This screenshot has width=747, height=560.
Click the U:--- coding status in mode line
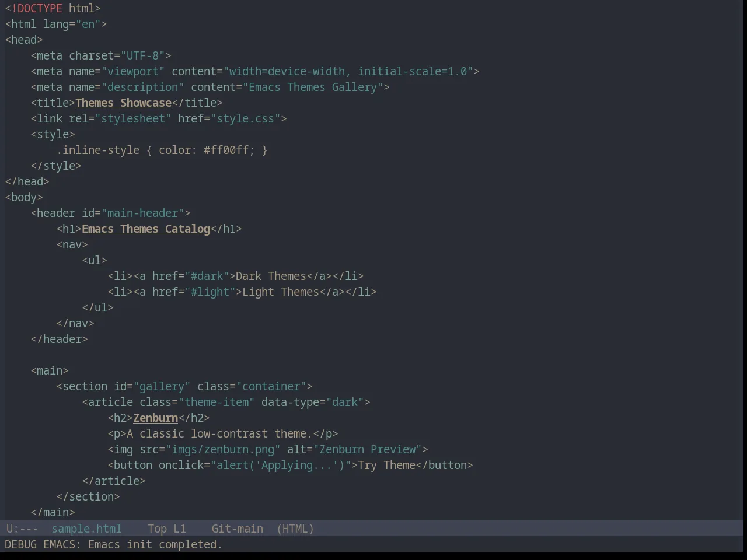[x=22, y=528]
